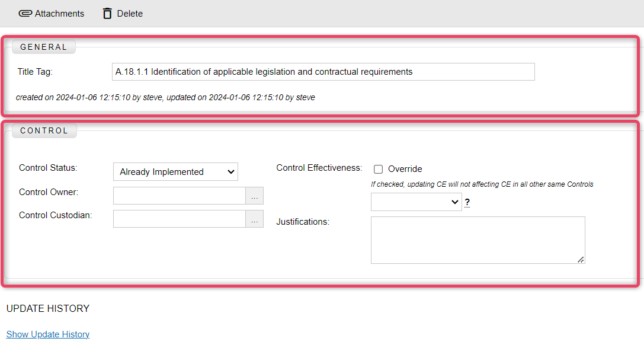Image resolution: width=644 pixels, height=351 pixels.
Task: Click the Attachments toolbar label
Action: pos(59,14)
